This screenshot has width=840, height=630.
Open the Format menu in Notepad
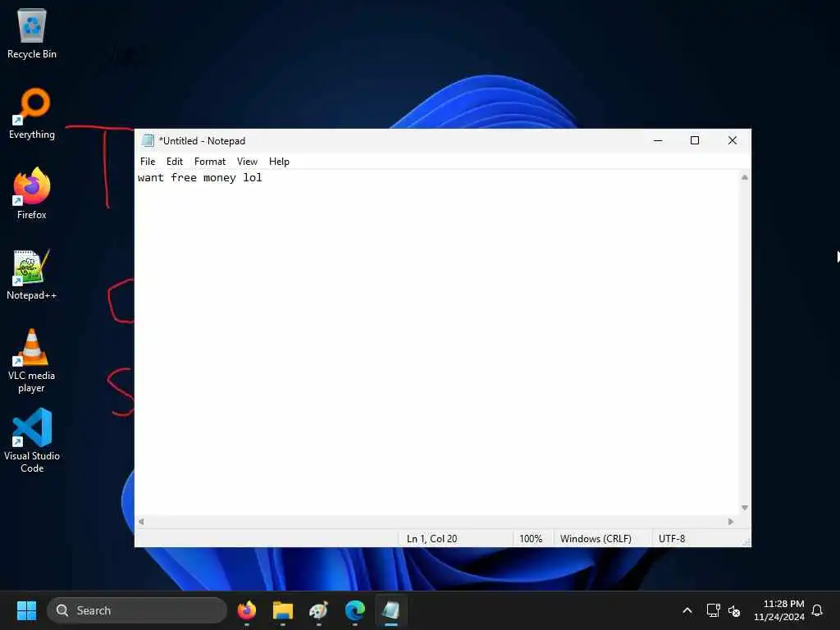point(210,162)
